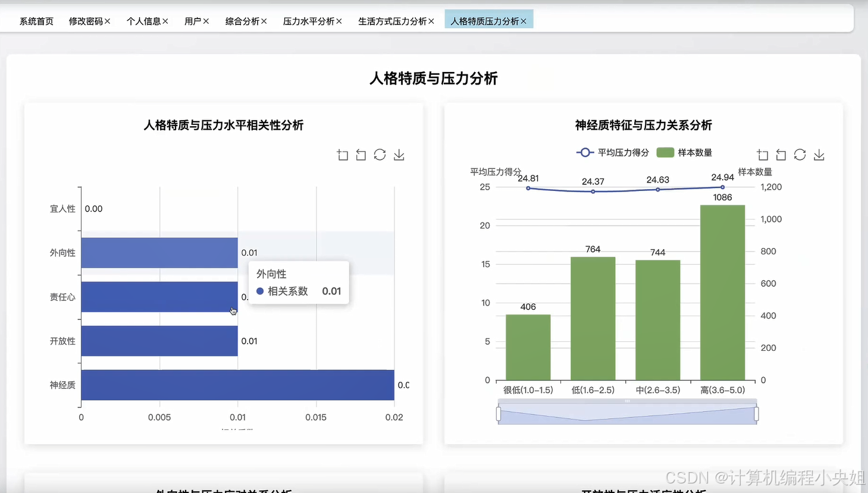Open the 系统首页 tab

point(36,21)
